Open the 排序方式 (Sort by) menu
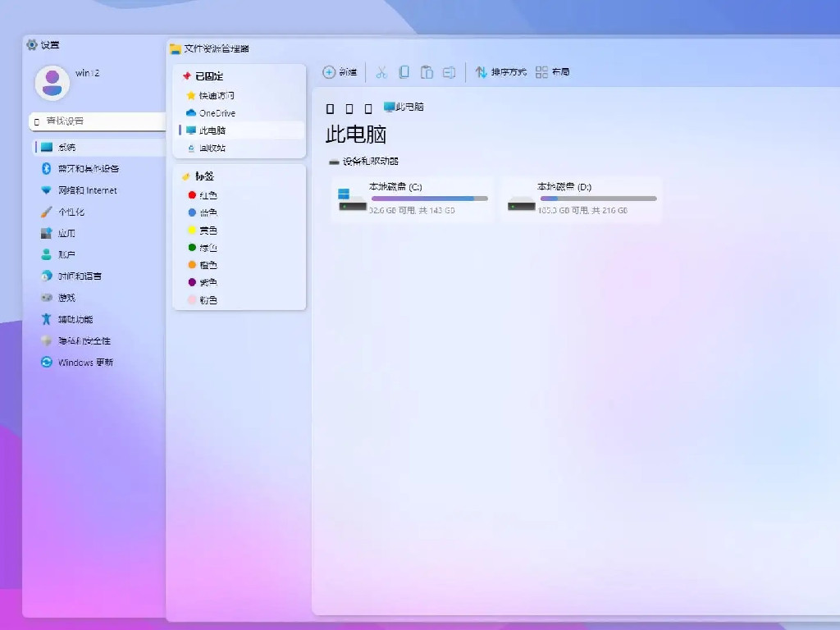 [x=500, y=72]
